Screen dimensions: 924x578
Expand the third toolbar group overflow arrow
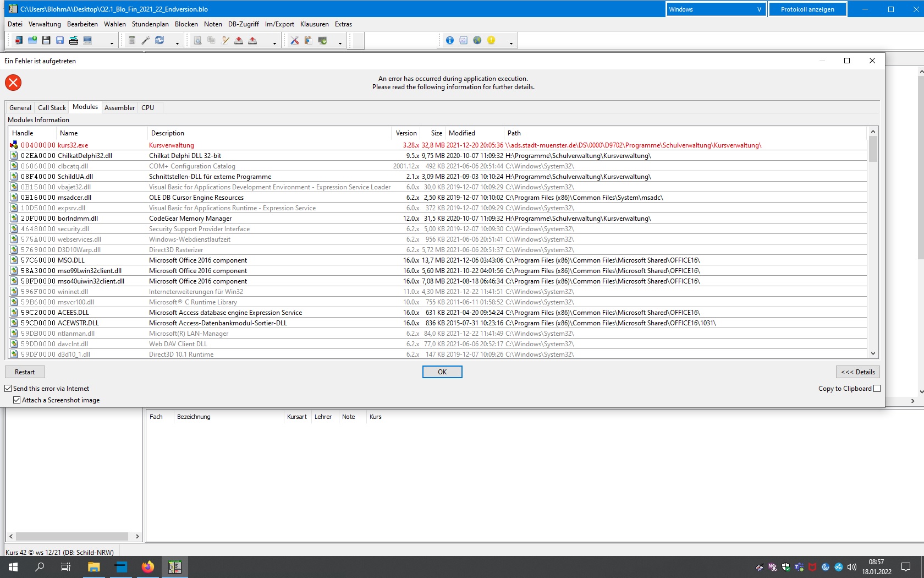[x=274, y=43]
